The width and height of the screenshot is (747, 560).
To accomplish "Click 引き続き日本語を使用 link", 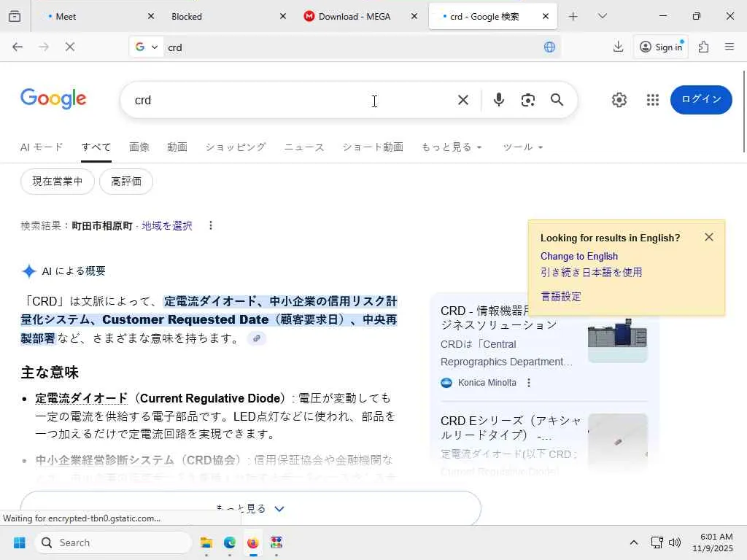I will tap(591, 273).
